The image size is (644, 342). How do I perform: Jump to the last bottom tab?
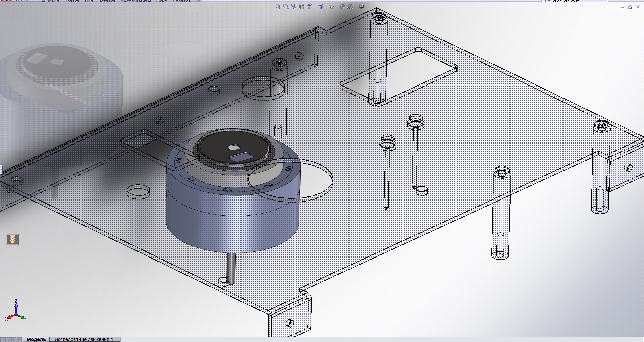pyautogui.click(x=20, y=339)
